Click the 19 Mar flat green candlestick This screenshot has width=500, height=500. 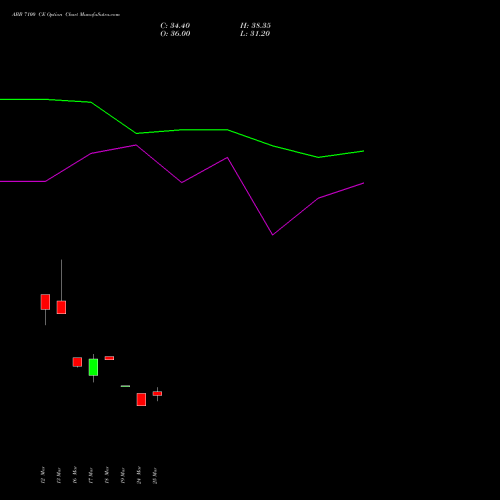125,386
